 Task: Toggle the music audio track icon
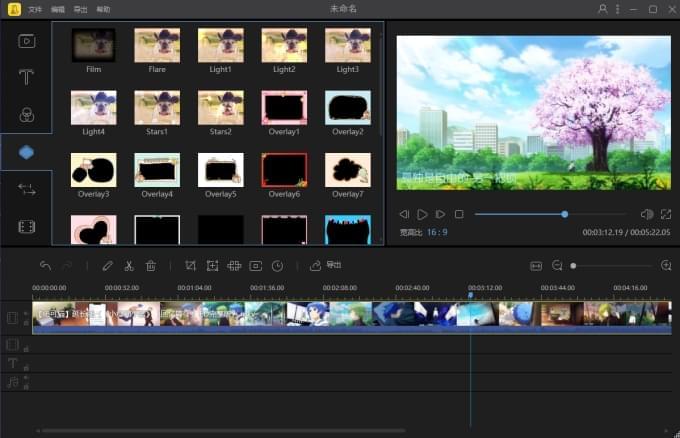[x=13, y=382]
